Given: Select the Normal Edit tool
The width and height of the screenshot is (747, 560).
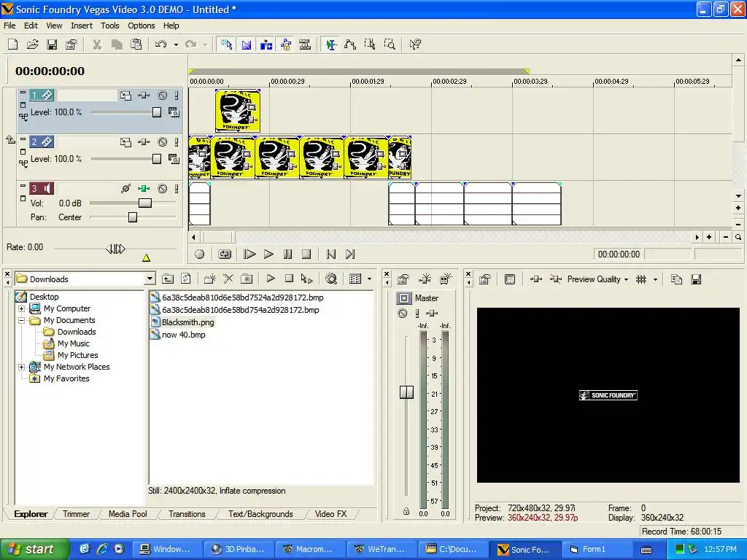Looking at the screenshot, I should (x=330, y=44).
